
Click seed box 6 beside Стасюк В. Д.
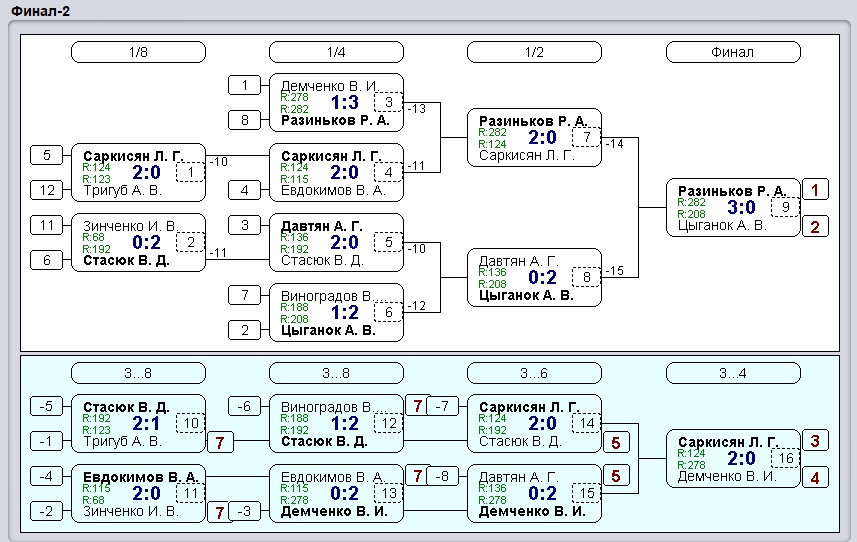pyautogui.click(x=46, y=260)
